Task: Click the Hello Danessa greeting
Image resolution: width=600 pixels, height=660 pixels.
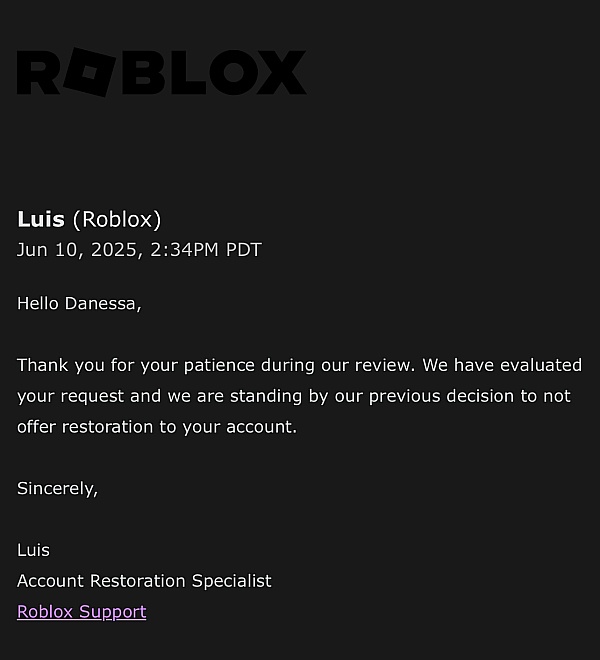Action: (x=79, y=303)
